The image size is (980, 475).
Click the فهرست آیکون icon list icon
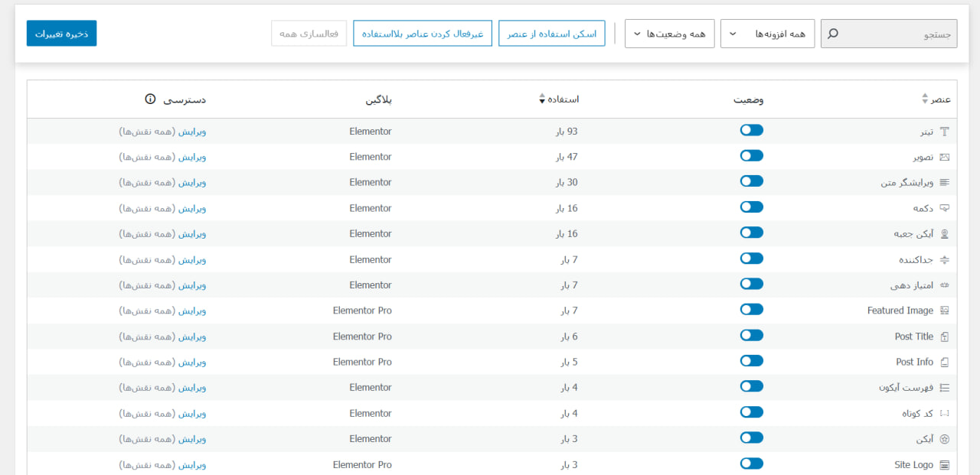pos(945,388)
